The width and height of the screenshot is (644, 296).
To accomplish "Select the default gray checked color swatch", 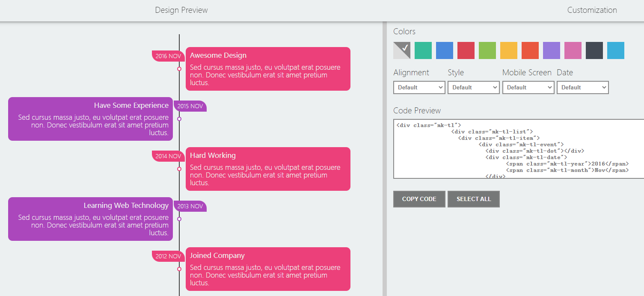I will point(402,50).
